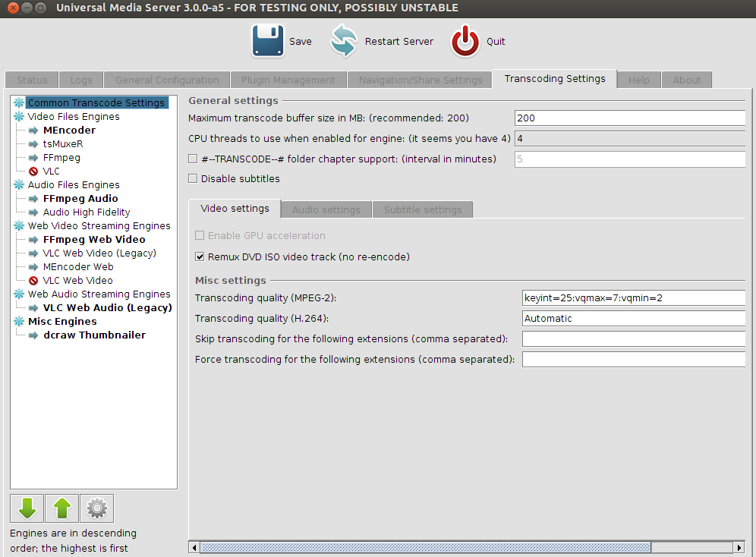756x557 pixels.
Task: Click the Save floppy disk icon
Action: click(x=268, y=42)
